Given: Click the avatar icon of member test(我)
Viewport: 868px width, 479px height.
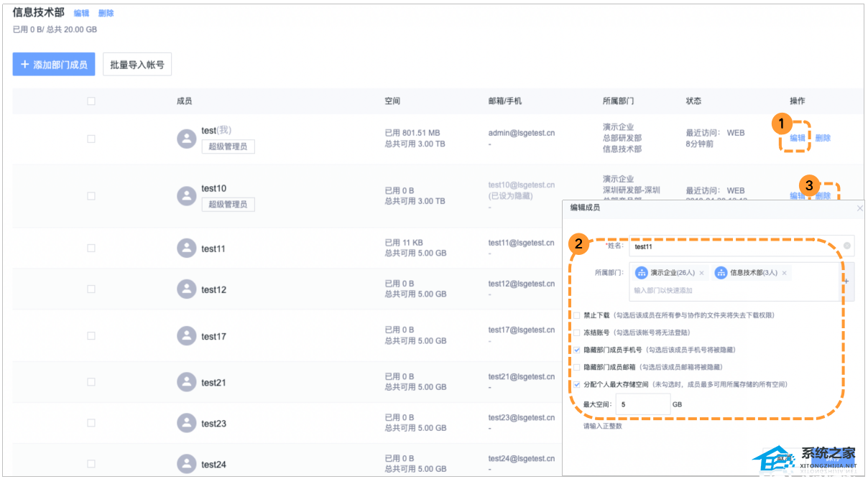Looking at the screenshot, I should [x=187, y=139].
